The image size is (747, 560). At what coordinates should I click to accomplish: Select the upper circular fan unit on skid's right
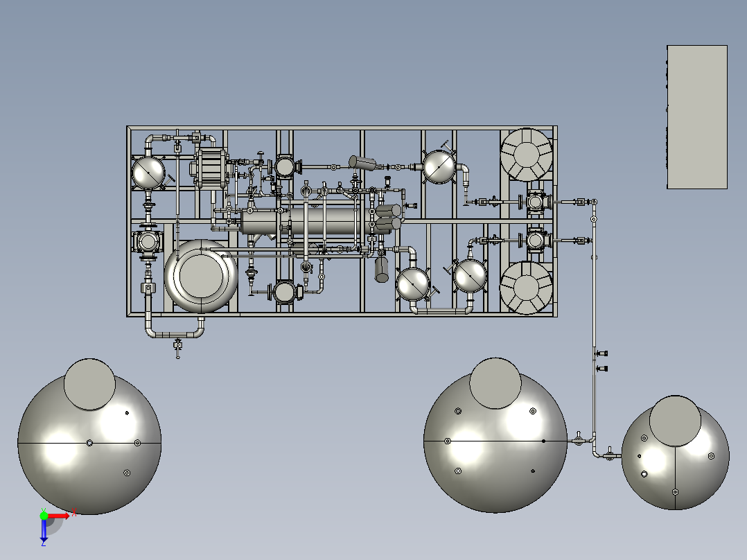(526, 155)
